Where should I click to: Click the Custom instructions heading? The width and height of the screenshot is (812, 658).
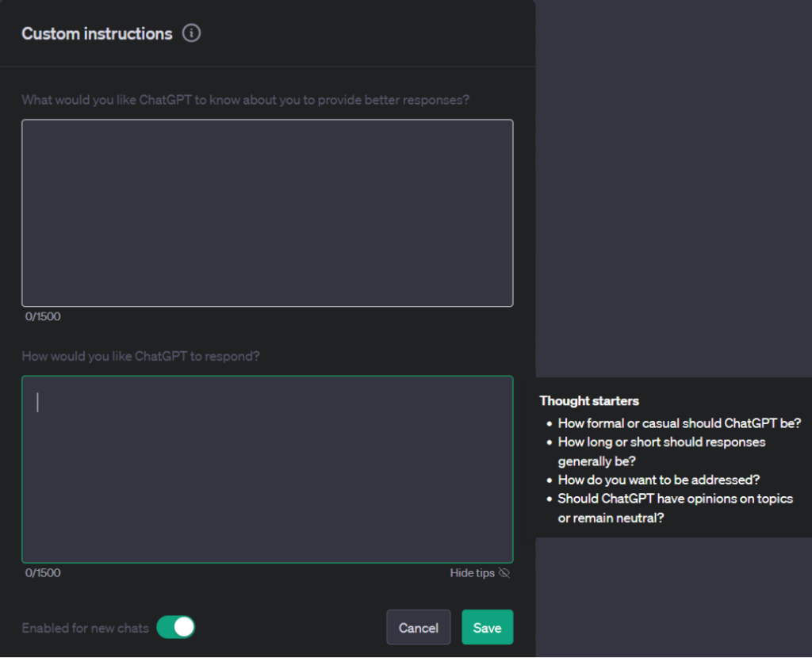click(x=97, y=33)
